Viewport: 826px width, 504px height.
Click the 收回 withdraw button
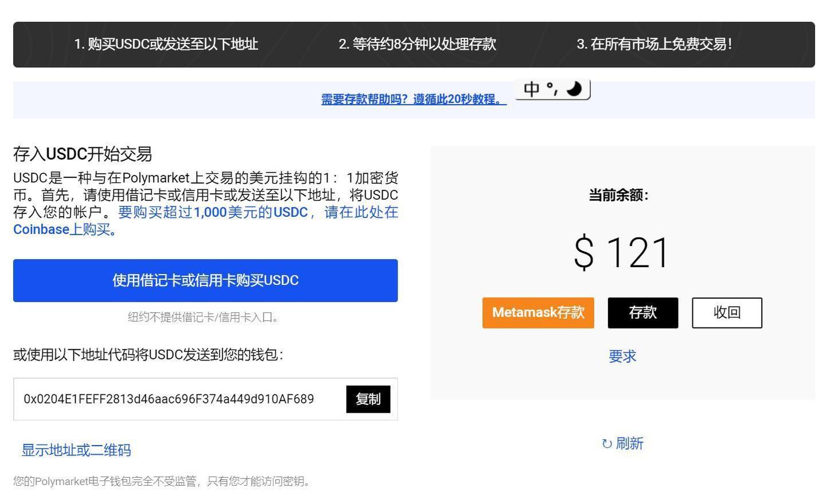tap(727, 312)
